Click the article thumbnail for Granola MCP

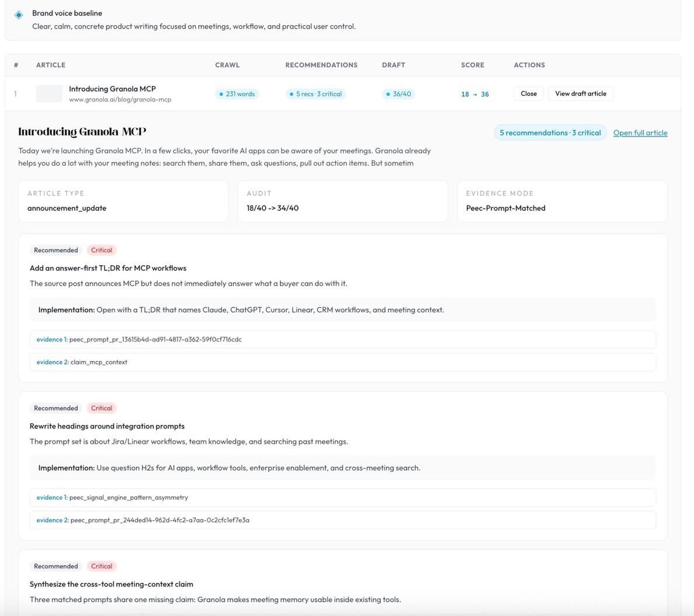click(x=49, y=93)
